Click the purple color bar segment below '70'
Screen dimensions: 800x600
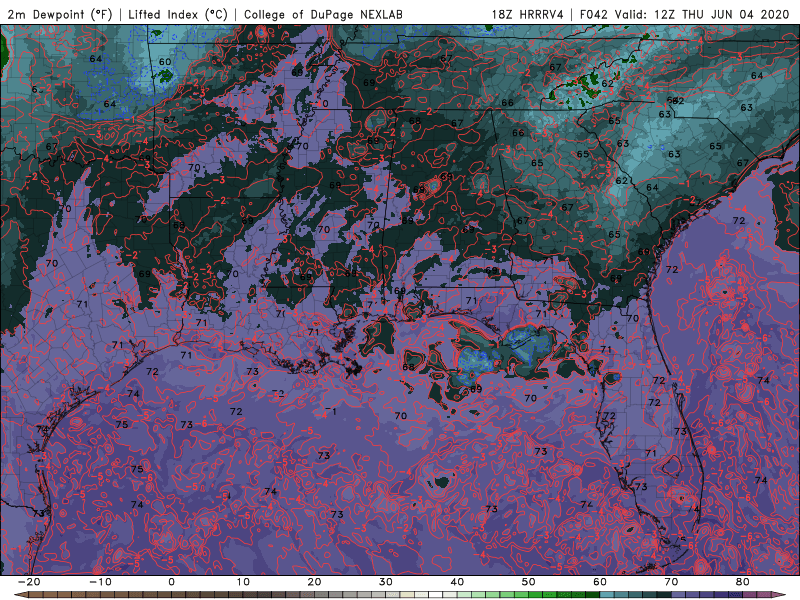pos(679,595)
